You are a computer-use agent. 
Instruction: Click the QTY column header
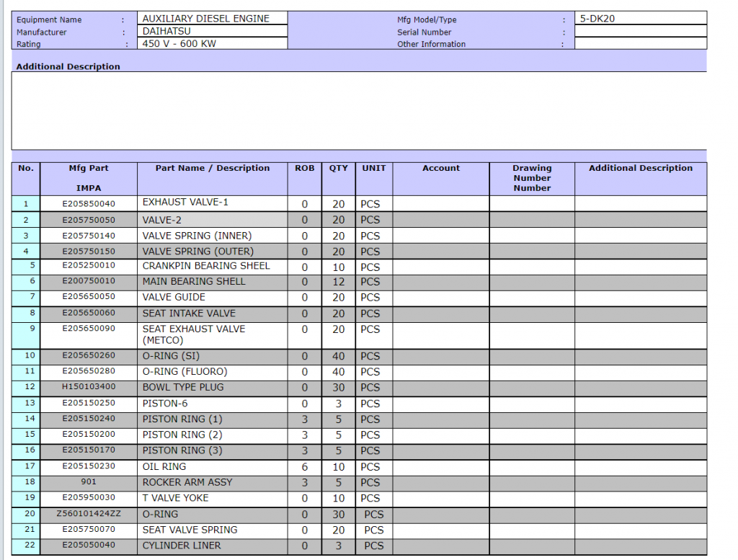click(x=339, y=169)
